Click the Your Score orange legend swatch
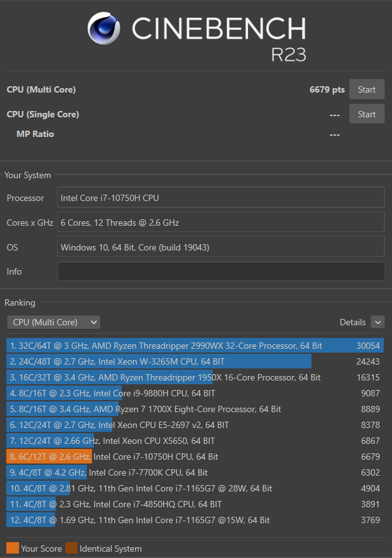Screen dimensions: 392x558 (x=13, y=548)
